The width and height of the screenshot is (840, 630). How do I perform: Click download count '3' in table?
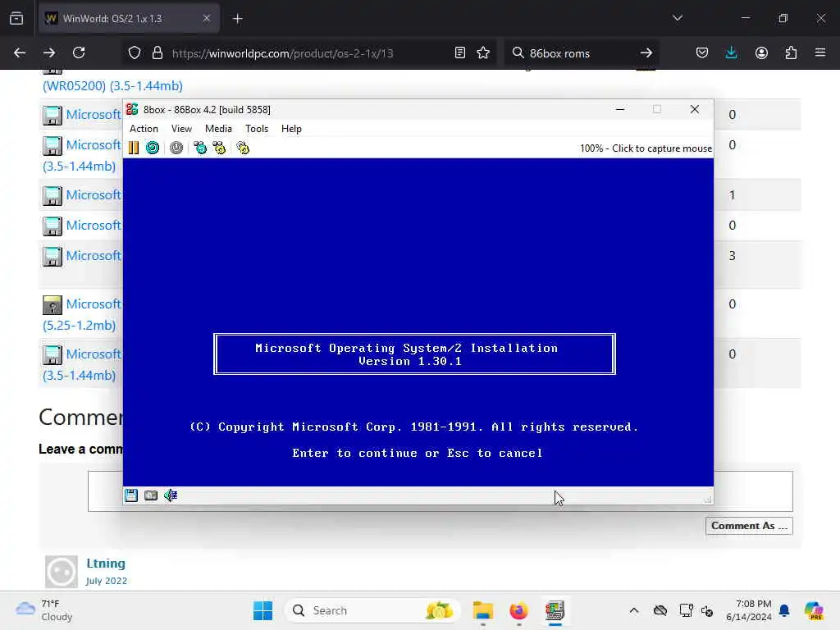click(732, 256)
